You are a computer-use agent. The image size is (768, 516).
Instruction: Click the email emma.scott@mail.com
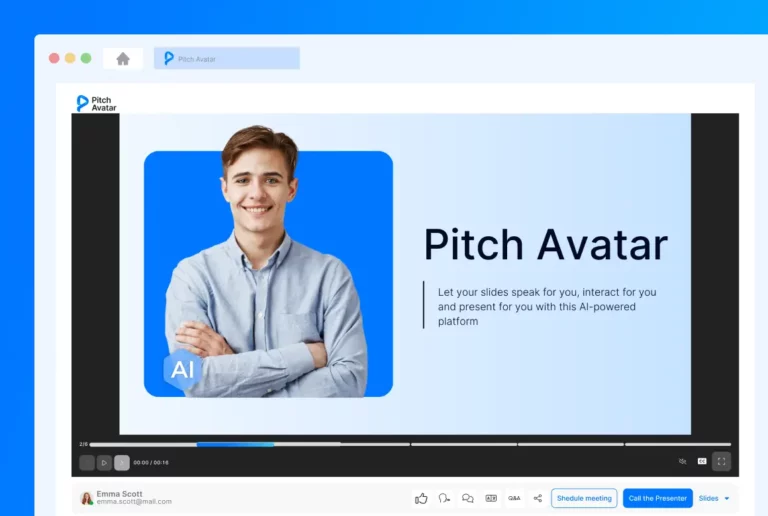click(x=134, y=502)
